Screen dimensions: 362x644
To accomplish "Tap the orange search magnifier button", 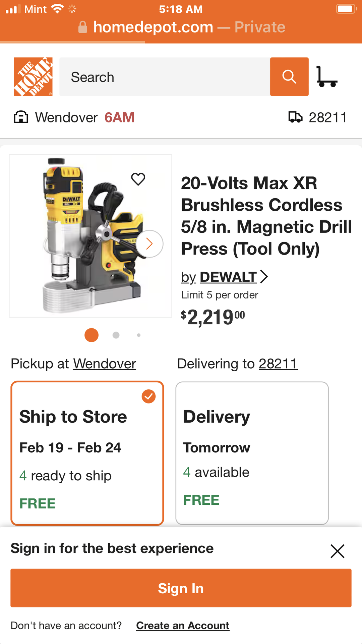I will [289, 77].
